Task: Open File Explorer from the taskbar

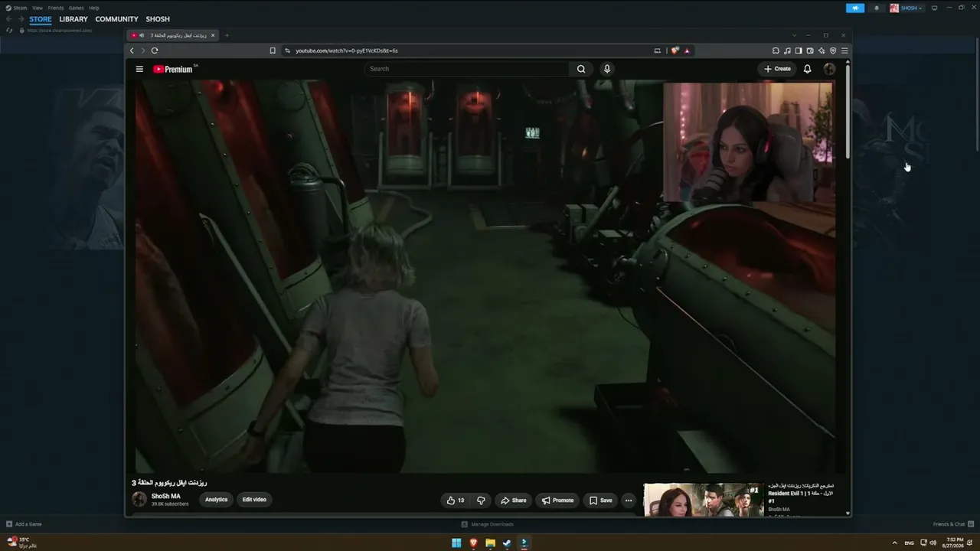Action: pyautogui.click(x=490, y=543)
